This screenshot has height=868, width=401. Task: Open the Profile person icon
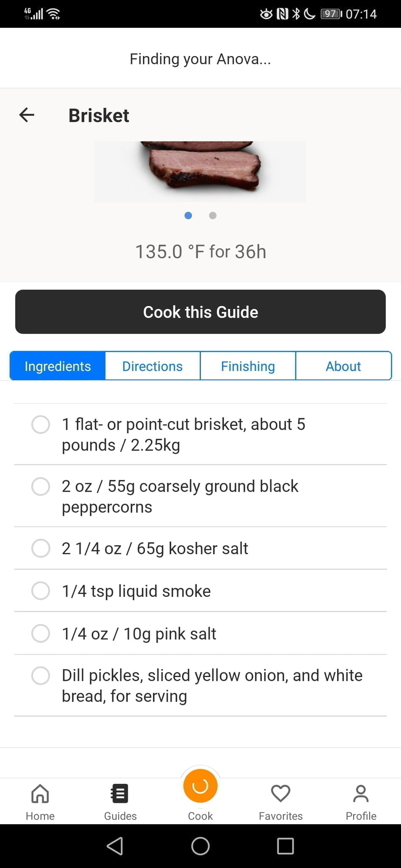361,794
